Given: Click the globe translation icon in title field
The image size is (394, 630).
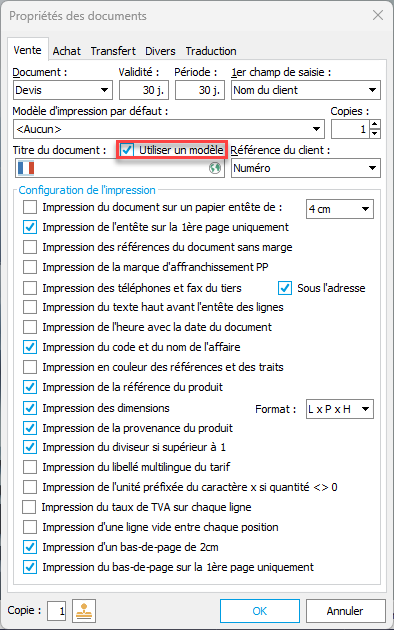Looking at the screenshot, I should click(x=215, y=168).
